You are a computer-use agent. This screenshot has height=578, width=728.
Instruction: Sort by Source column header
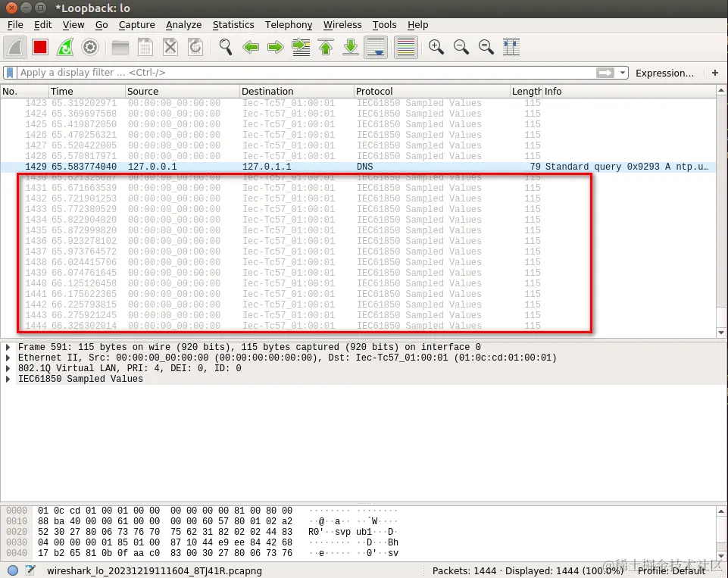pyautogui.click(x=183, y=92)
